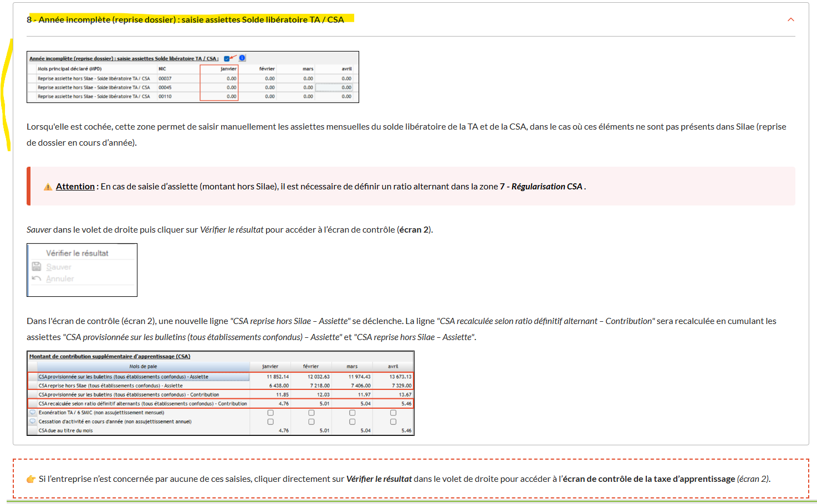The height and width of the screenshot is (504, 817).
Task: Click the value "11 974.43" in the mars column
Action: (x=360, y=377)
